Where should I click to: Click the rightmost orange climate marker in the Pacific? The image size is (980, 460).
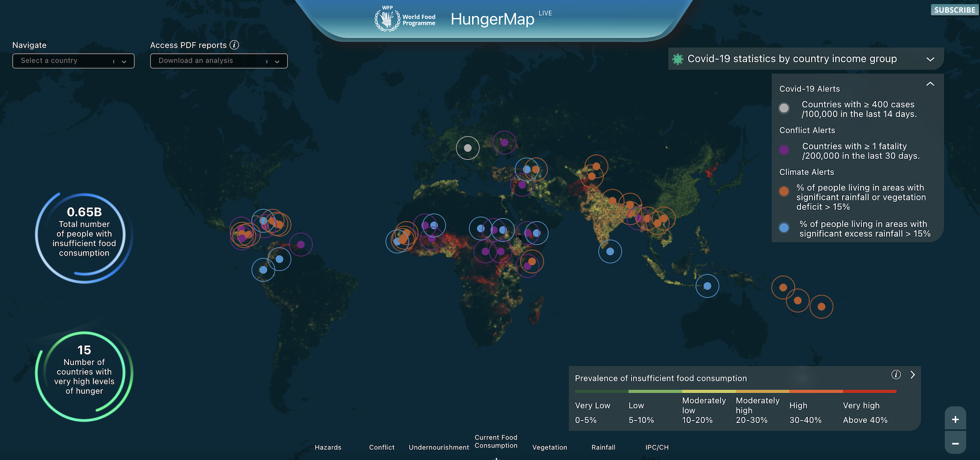821,307
